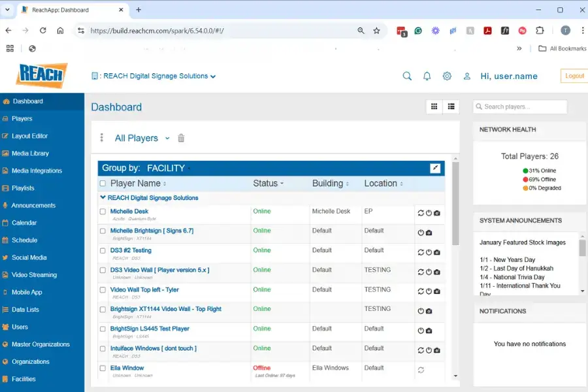Delete using the trash icon beside All Players
Image resolution: width=588 pixels, height=392 pixels.
pos(180,138)
